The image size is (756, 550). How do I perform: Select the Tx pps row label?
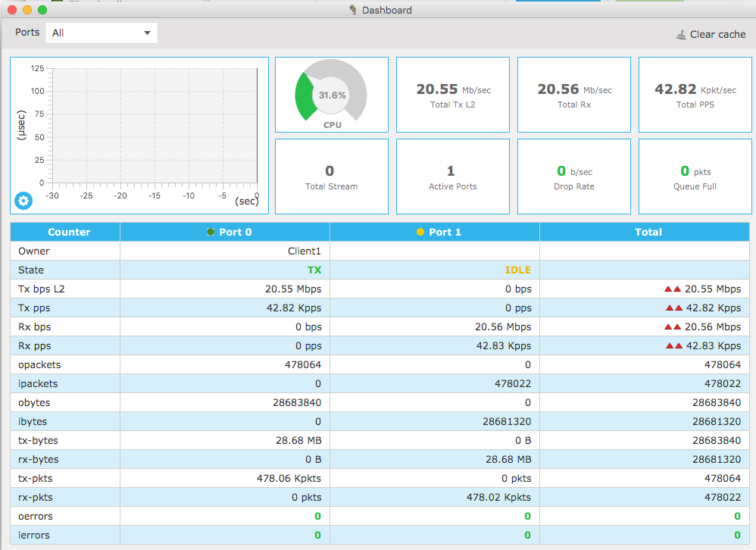pyautogui.click(x=34, y=308)
